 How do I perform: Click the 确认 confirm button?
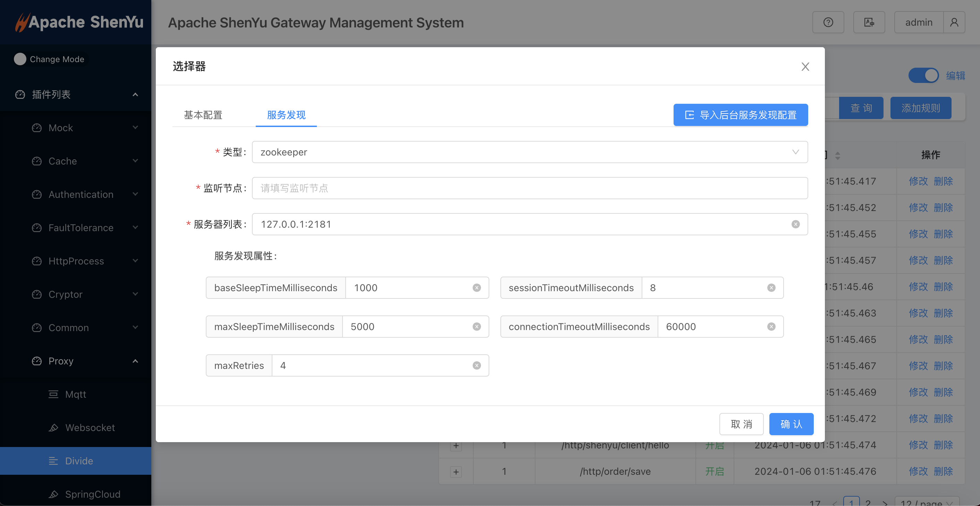pyautogui.click(x=791, y=424)
